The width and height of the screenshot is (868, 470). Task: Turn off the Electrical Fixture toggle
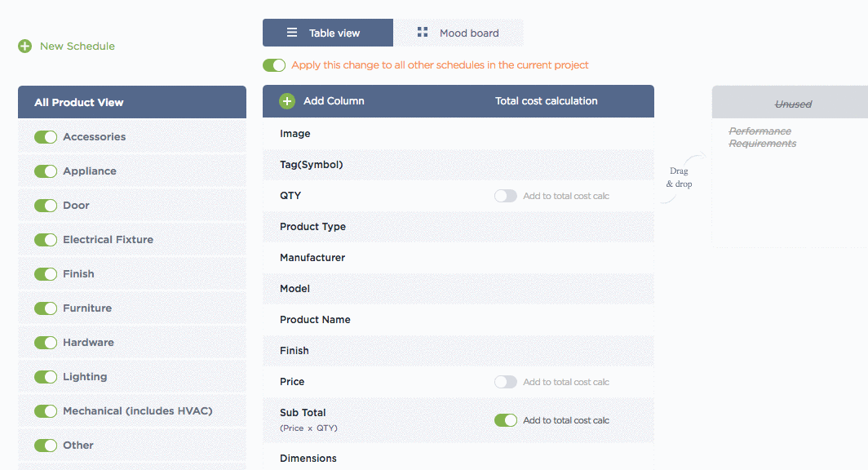46,240
